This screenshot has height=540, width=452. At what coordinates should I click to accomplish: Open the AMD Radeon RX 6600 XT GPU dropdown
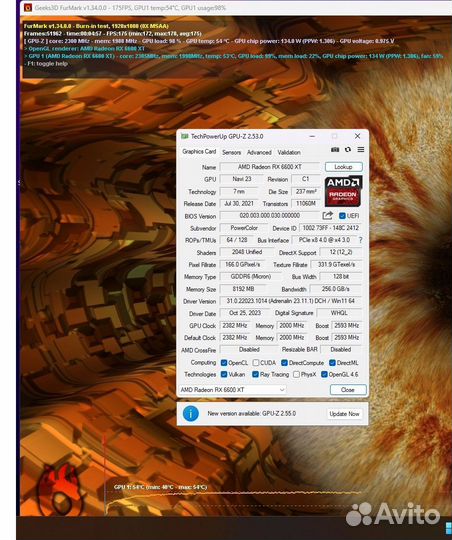click(x=233, y=390)
